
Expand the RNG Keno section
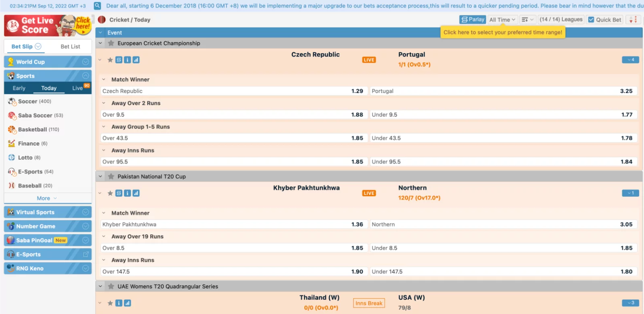click(48, 269)
